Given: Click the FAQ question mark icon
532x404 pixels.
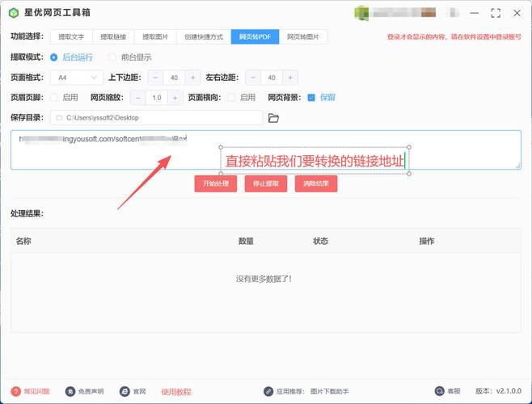Looking at the screenshot, I should point(15,391).
